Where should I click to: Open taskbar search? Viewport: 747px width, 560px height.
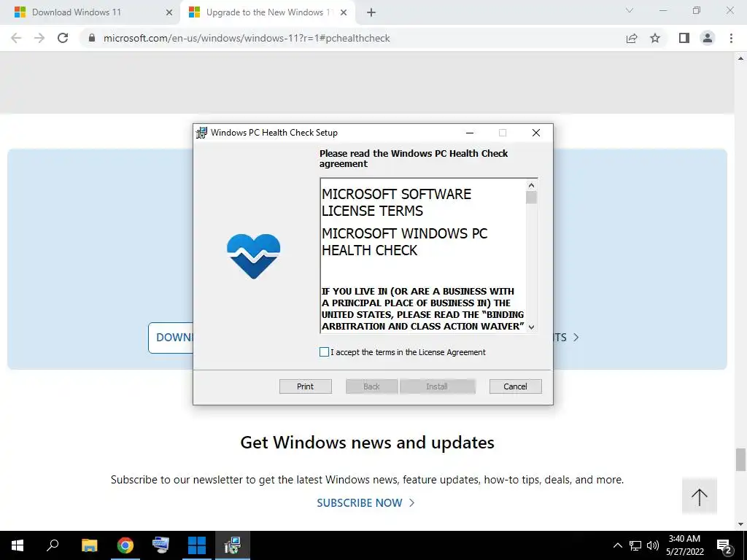point(53,545)
